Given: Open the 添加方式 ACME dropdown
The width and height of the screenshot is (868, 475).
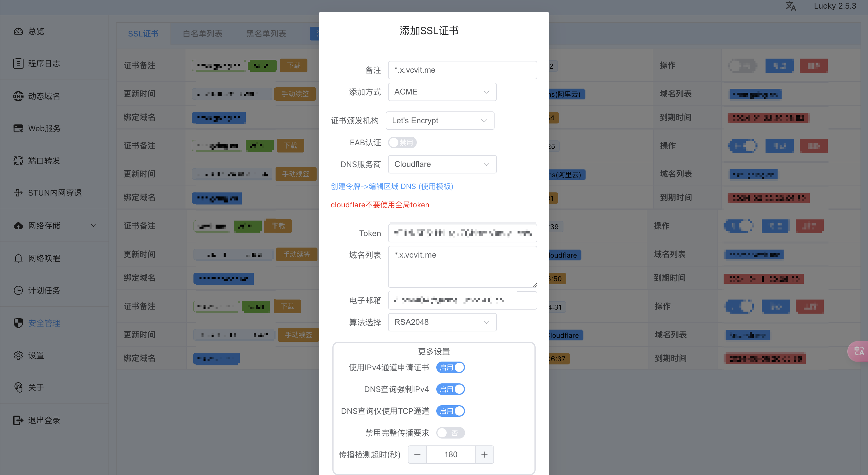Looking at the screenshot, I should coord(442,92).
